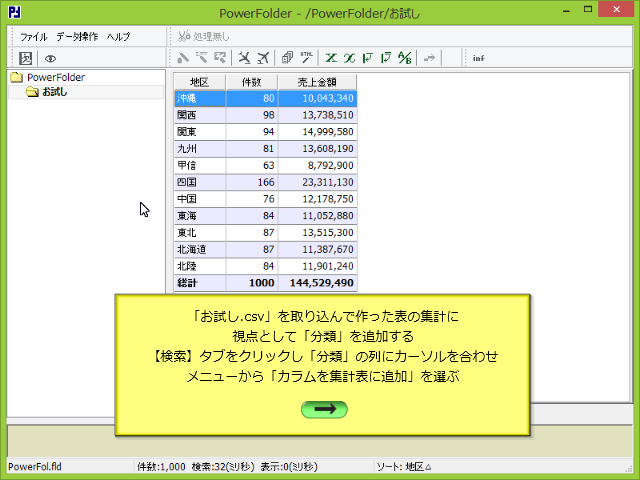This screenshot has width=640, height=480.
Task: Select the 総計 total row label
Action: point(200,283)
